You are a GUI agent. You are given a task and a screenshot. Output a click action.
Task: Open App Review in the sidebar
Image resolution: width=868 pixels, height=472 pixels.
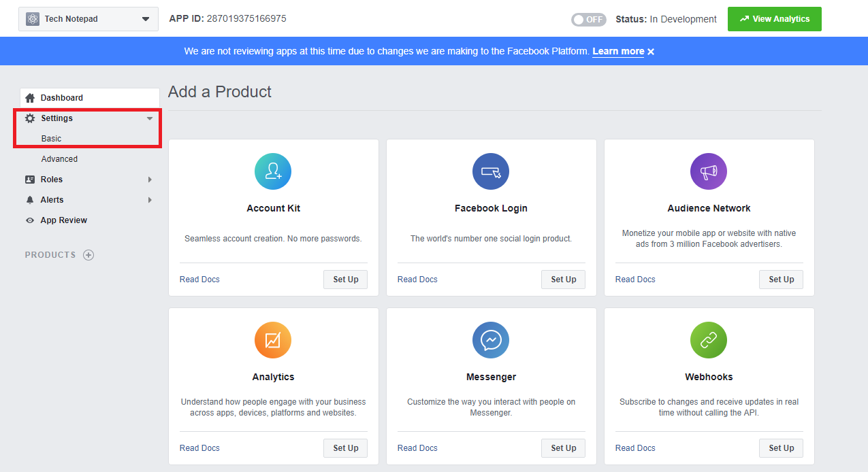[63, 220]
